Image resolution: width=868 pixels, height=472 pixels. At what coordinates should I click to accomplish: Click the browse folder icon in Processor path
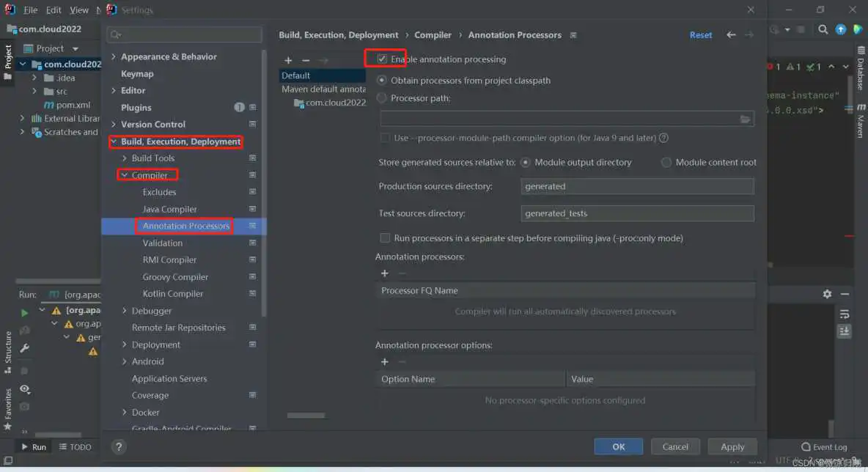pos(745,119)
